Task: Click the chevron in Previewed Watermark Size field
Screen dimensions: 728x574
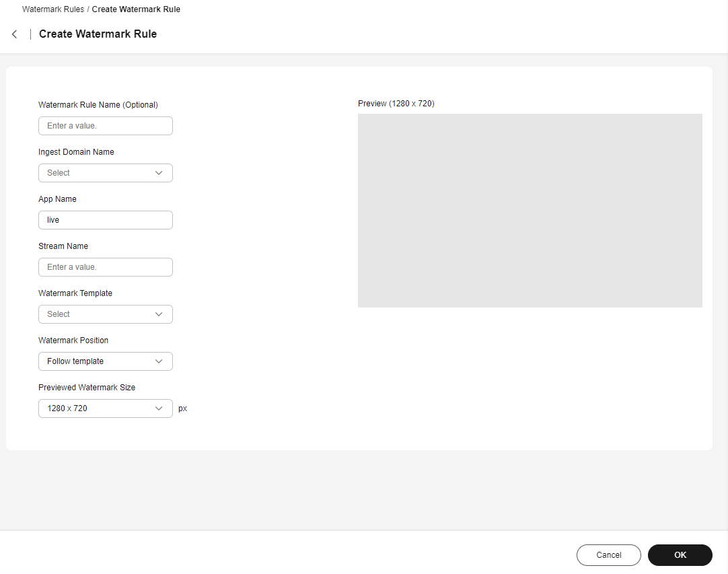Action: click(x=159, y=408)
